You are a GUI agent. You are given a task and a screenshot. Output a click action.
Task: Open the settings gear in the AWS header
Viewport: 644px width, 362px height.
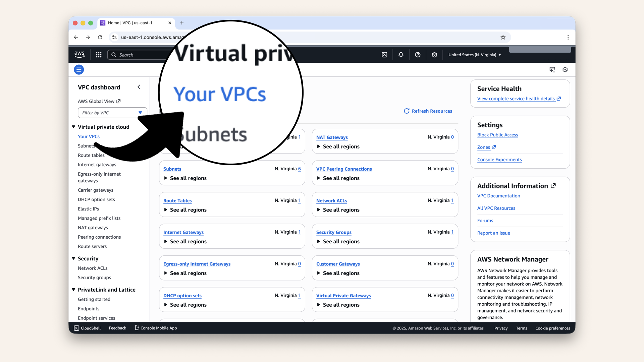(x=434, y=54)
